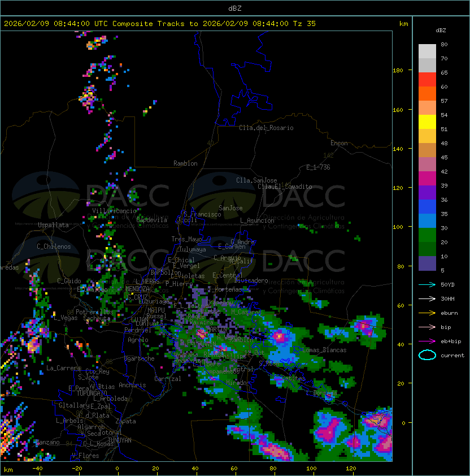Click the dBZ label above the color scale

click(x=441, y=31)
